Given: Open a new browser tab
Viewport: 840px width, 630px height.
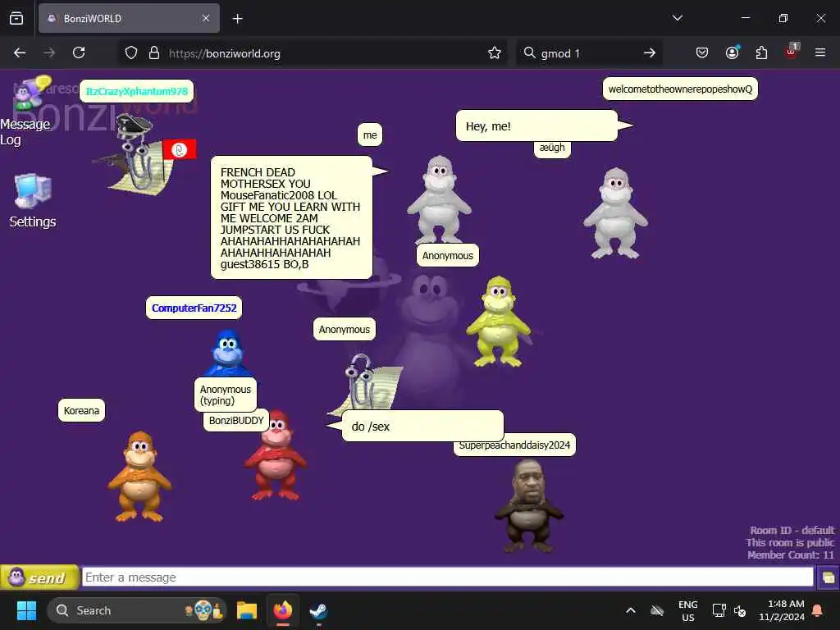Looking at the screenshot, I should [237, 19].
